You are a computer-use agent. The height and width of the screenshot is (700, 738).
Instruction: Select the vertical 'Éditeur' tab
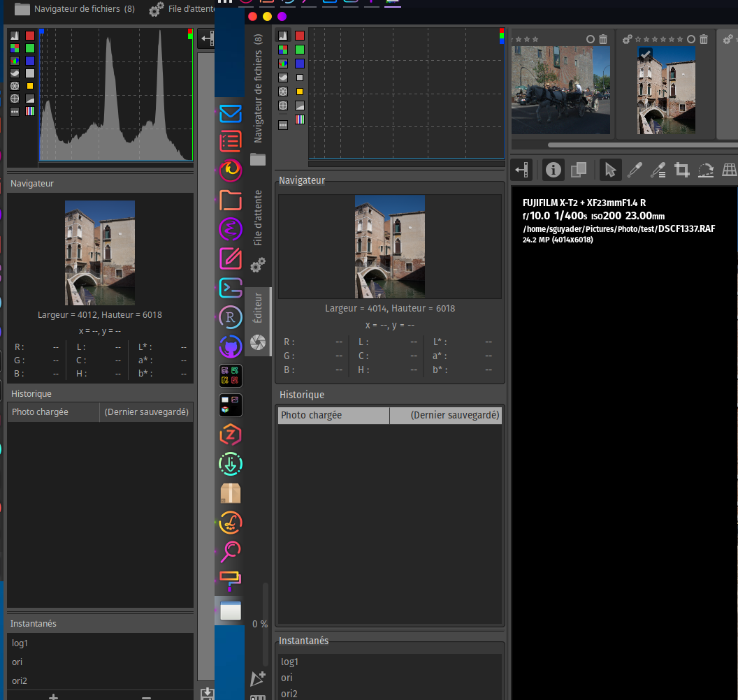pos(258,322)
